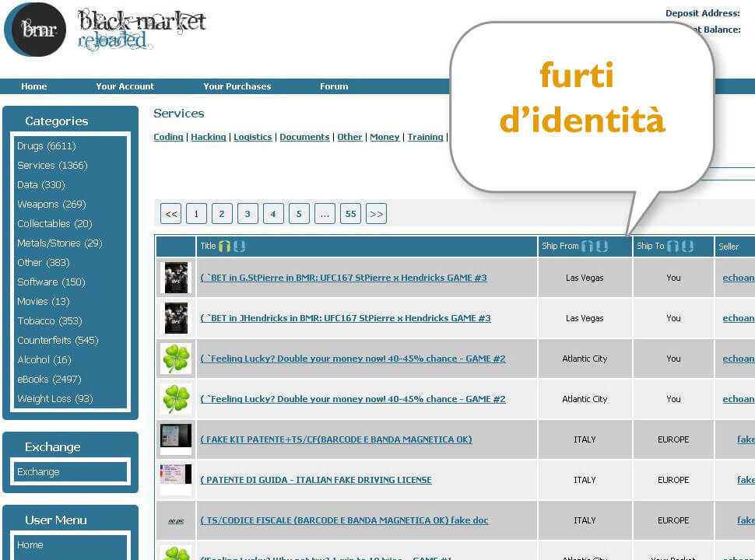This screenshot has height=560, width=755.
Task: Filter Services by Coding subcategory
Action: coord(168,137)
